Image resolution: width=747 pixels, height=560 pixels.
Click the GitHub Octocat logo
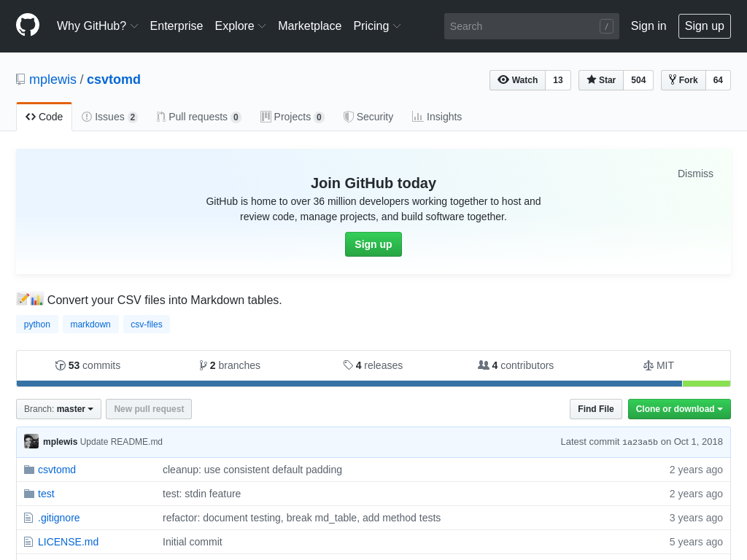(28, 26)
